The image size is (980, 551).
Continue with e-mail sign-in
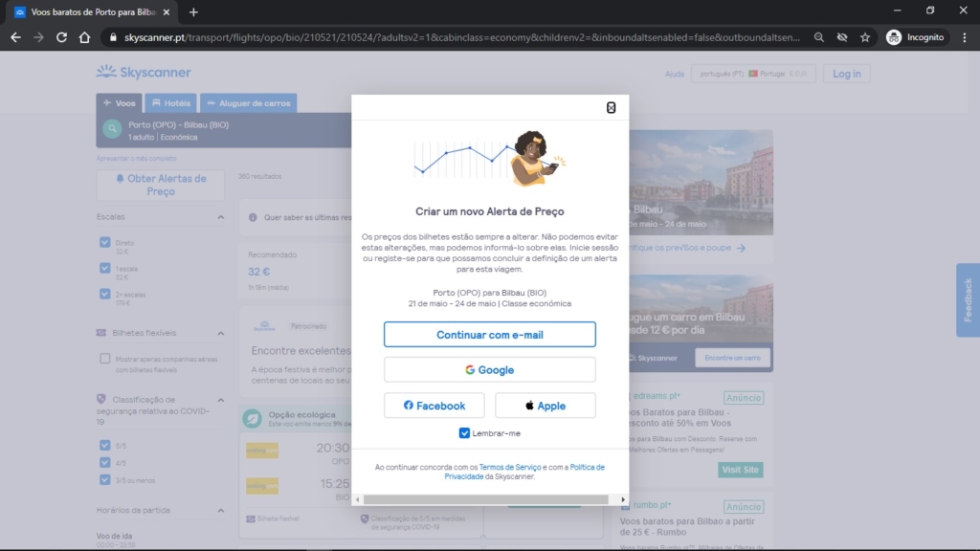[x=489, y=335]
